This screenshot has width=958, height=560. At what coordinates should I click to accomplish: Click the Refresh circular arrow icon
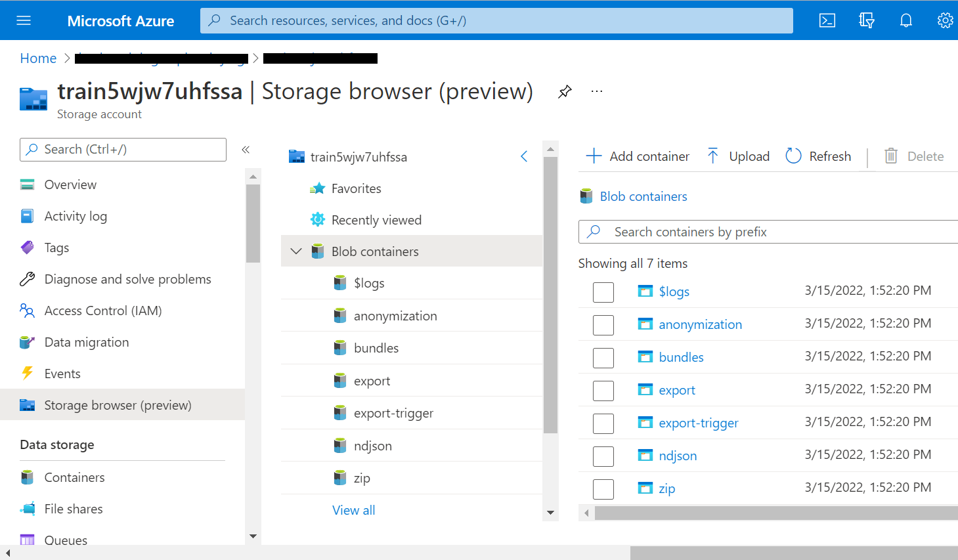coord(793,156)
